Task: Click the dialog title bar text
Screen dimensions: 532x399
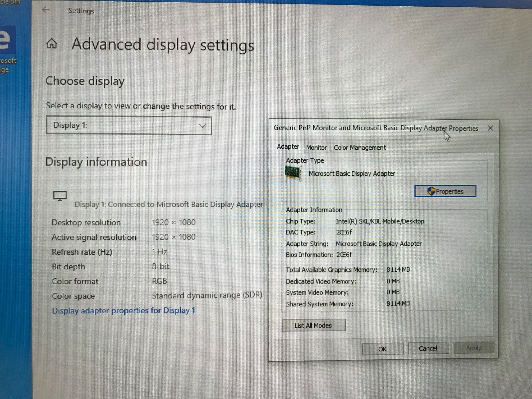Action: (x=376, y=128)
